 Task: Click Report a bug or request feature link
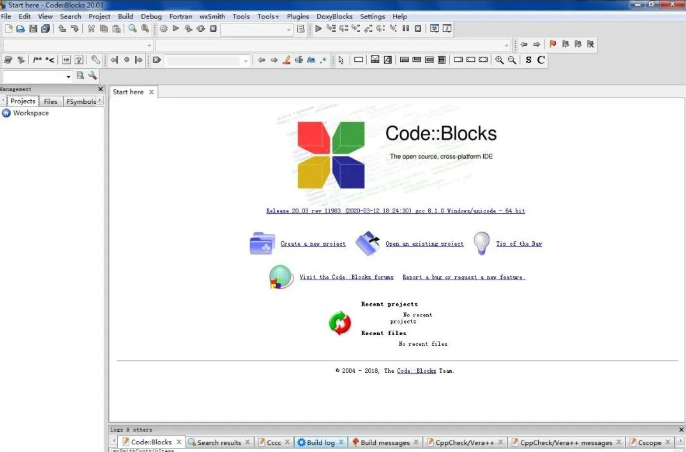[x=463, y=277]
